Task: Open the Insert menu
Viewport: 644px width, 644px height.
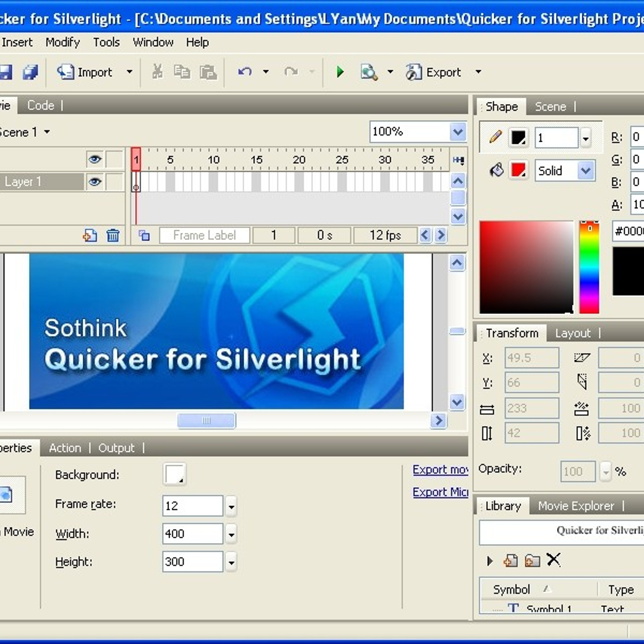Action: [x=17, y=42]
